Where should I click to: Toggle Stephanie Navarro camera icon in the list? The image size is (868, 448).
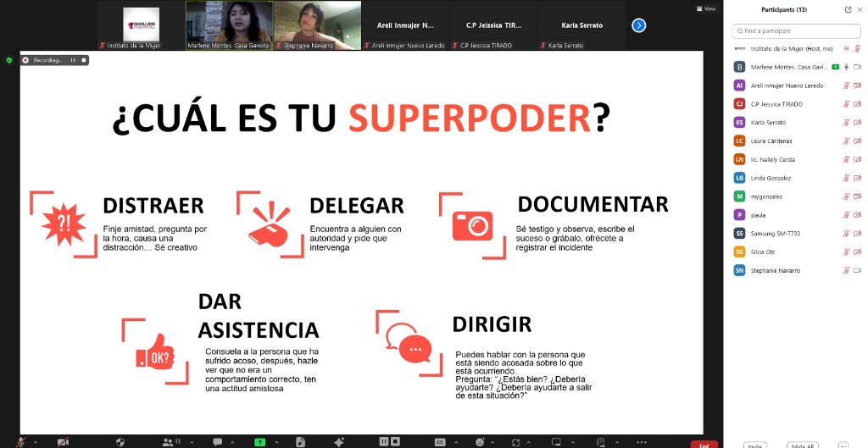click(858, 270)
